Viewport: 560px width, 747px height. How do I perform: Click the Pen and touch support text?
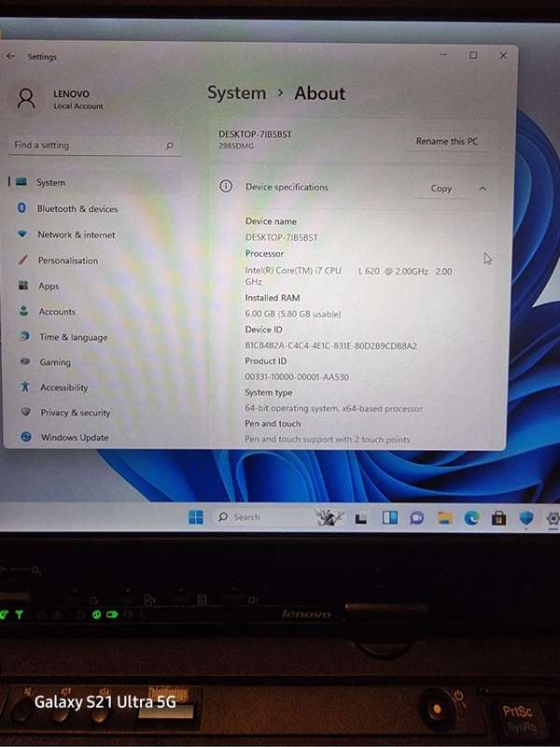[328, 439]
